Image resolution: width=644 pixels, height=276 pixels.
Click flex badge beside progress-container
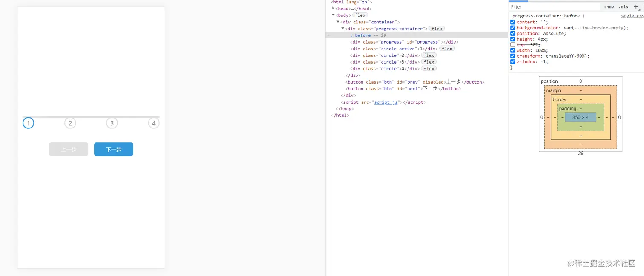click(437, 29)
